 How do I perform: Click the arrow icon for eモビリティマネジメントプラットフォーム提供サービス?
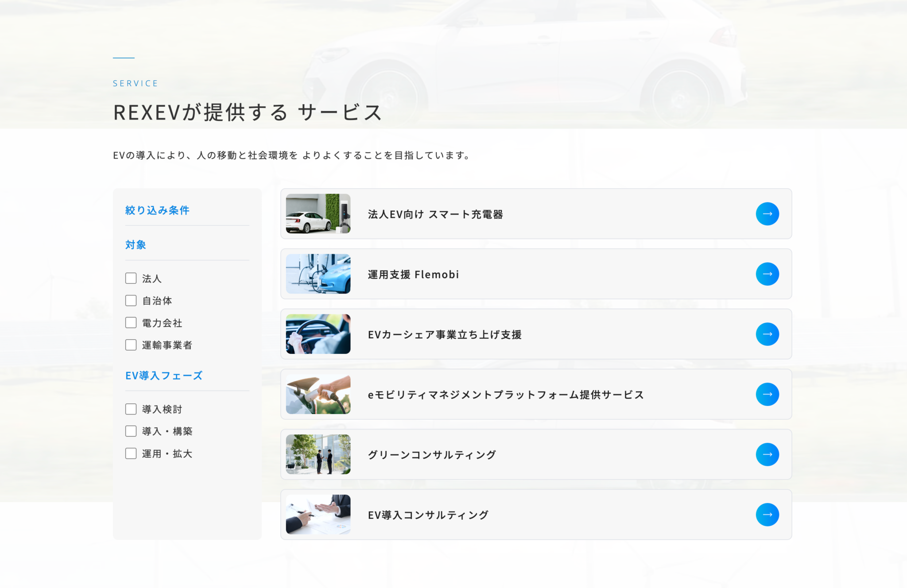pos(767,395)
